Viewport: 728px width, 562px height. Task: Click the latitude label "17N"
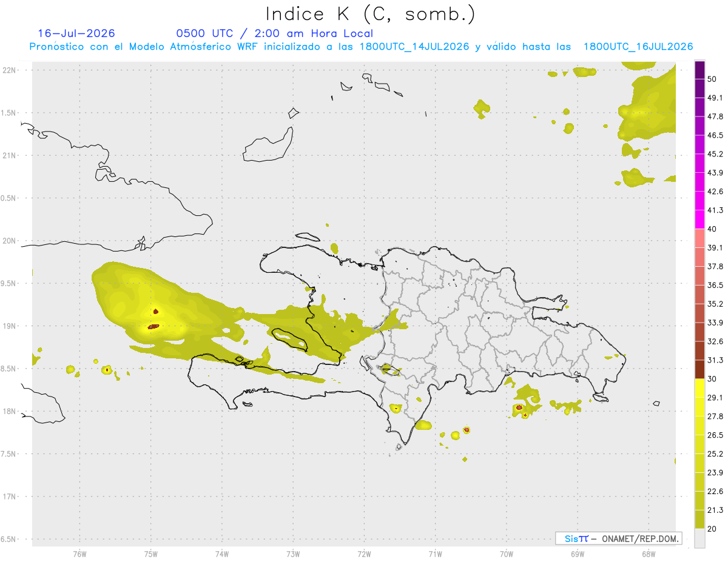point(9,497)
